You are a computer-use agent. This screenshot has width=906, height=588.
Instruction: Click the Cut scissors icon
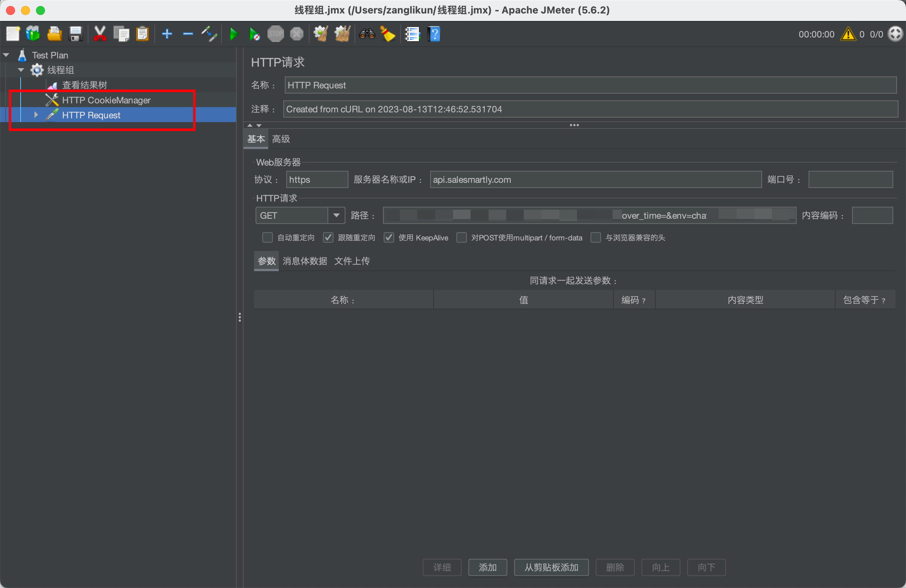tap(100, 34)
